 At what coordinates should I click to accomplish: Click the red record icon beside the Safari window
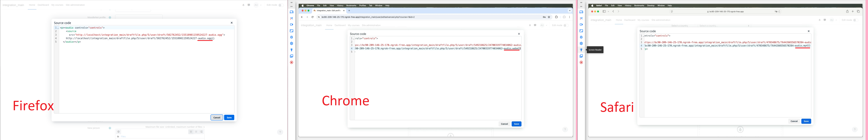581,63
